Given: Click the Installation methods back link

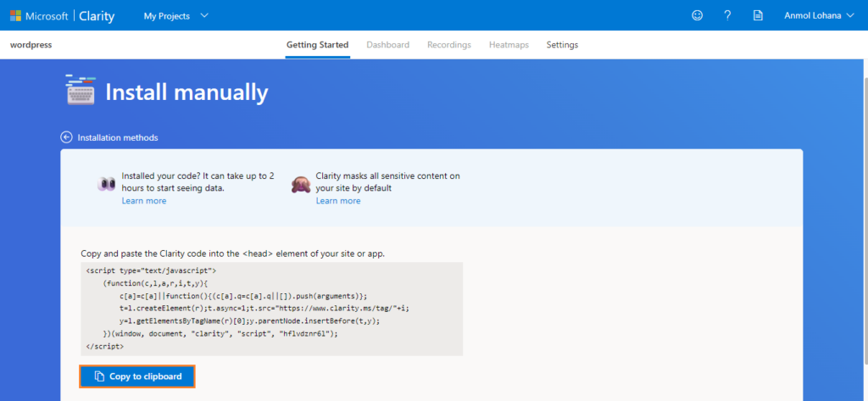Looking at the screenshot, I should point(118,137).
